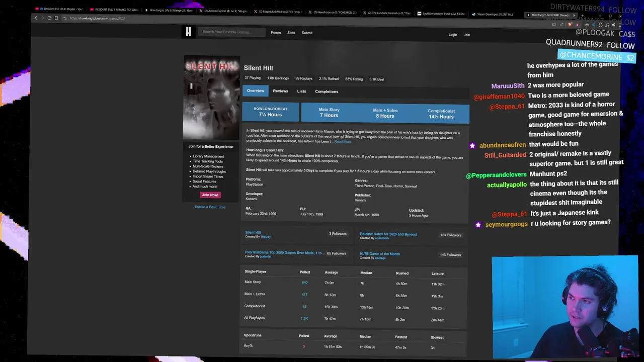This screenshot has height=362, width=644.
Task: Select the Overview tab
Action: 256,91
